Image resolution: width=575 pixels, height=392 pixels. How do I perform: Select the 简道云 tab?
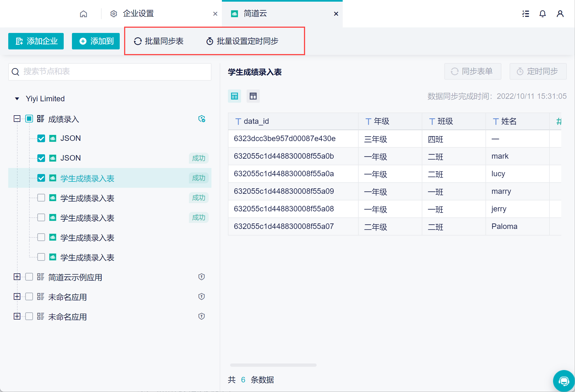pyautogui.click(x=255, y=14)
